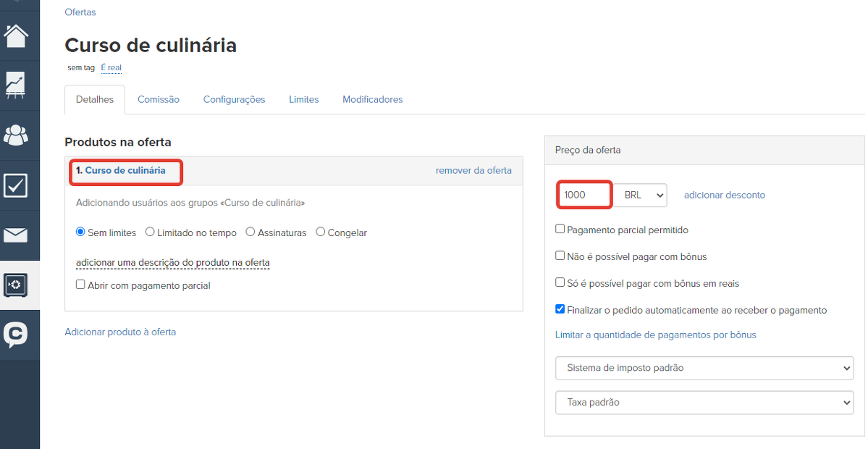This screenshot has height=449, width=868.
Task: Open the tasks checklist icon in sidebar
Action: (19, 185)
